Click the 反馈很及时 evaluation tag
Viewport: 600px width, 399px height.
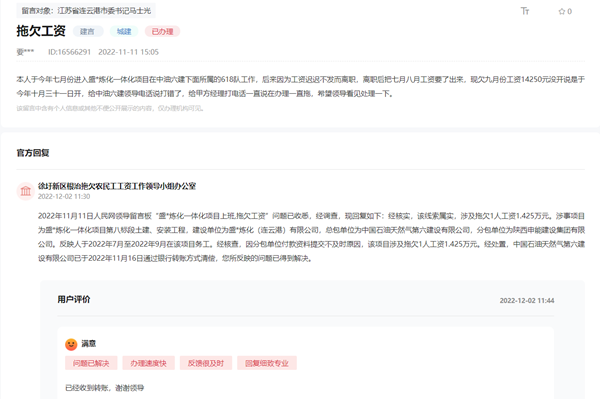click(206, 363)
